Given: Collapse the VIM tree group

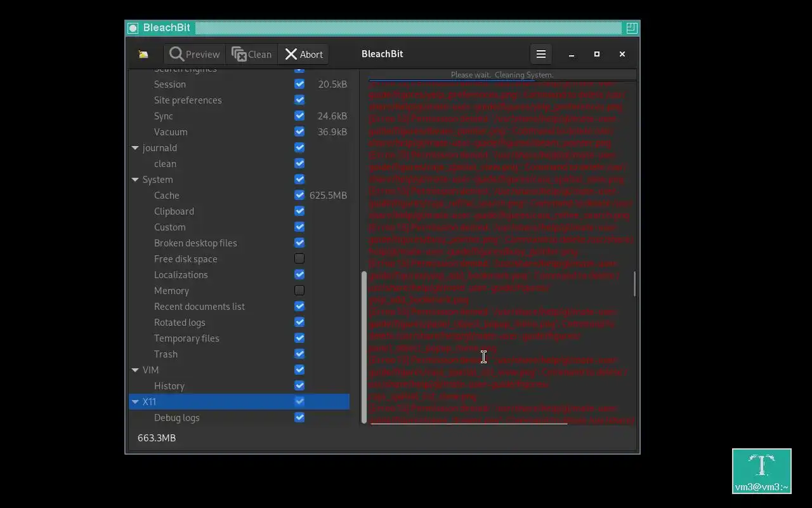Looking at the screenshot, I should pos(135,370).
